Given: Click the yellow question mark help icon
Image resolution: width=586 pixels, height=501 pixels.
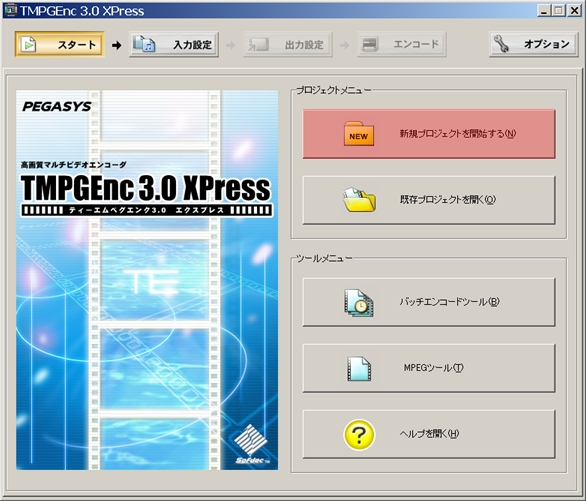Looking at the screenshot, I should [359, 434].
